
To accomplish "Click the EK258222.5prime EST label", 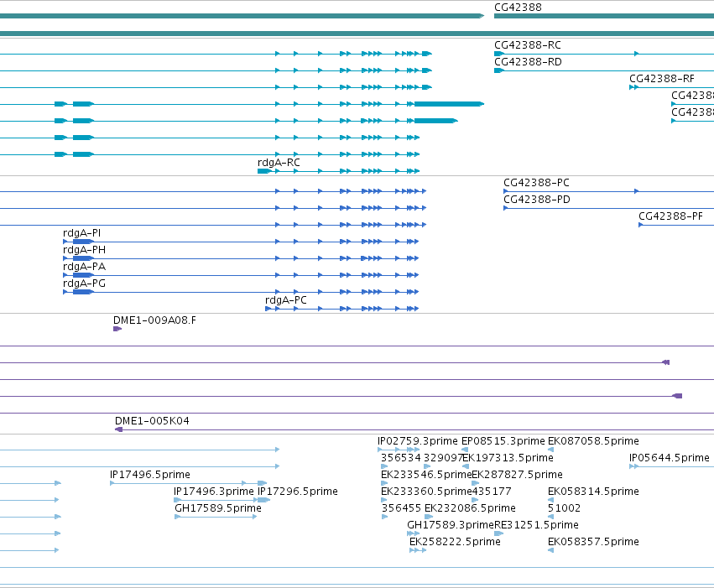I will (x=455, y=542).
